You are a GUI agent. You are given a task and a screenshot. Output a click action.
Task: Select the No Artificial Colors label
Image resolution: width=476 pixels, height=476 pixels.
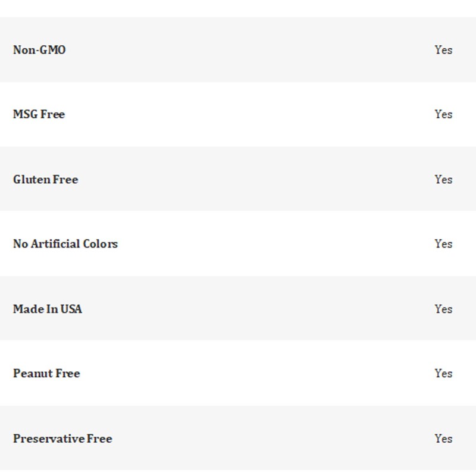tap(65, 244)
